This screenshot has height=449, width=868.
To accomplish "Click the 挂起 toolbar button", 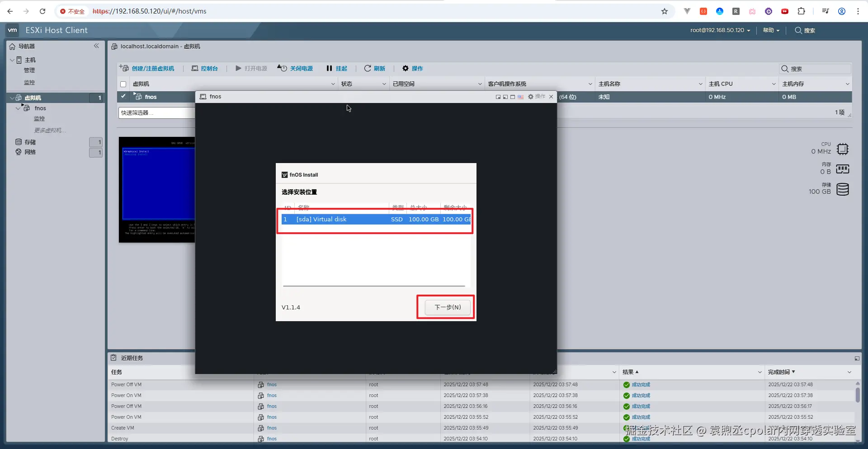I will point(337,69).
